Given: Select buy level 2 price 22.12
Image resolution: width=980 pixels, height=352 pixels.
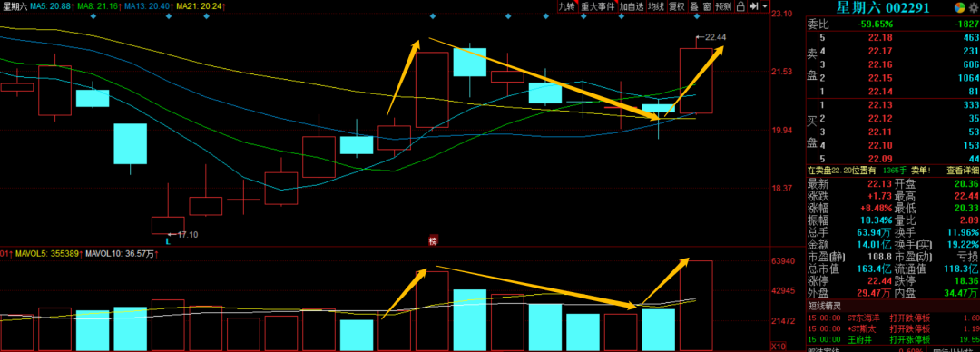Looking at the screenshot, I should 879,118.
